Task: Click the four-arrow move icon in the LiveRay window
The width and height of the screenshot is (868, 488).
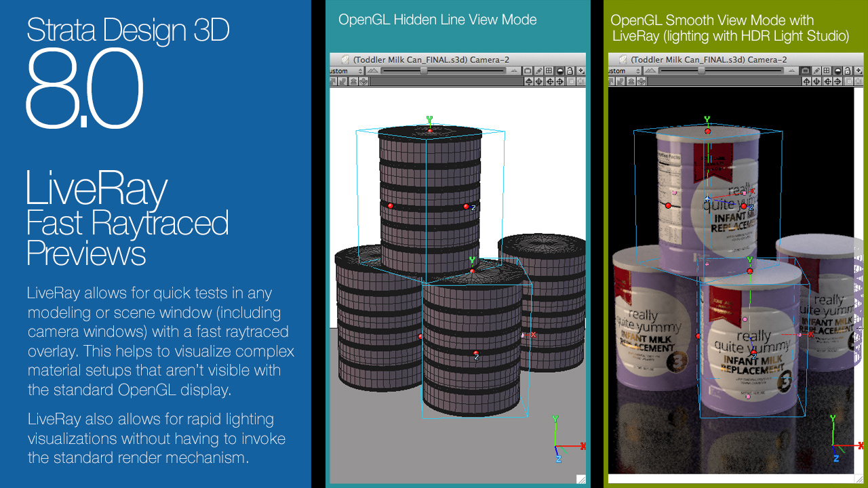Action: tap(859, 71)
